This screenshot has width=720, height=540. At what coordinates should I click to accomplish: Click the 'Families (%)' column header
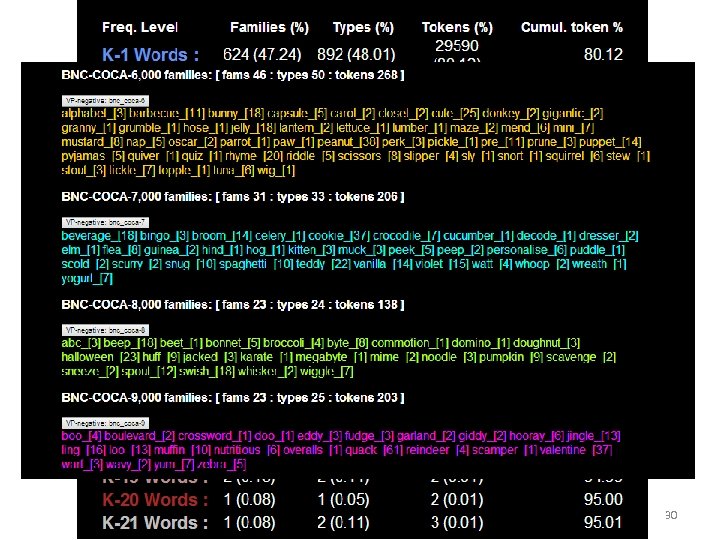coord(270,28)
